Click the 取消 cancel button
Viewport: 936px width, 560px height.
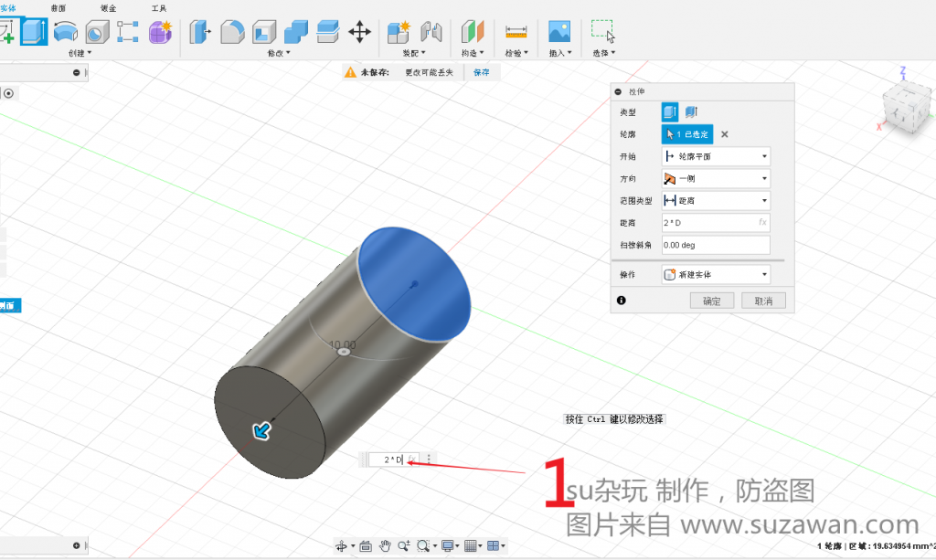(x=763, y=301)
